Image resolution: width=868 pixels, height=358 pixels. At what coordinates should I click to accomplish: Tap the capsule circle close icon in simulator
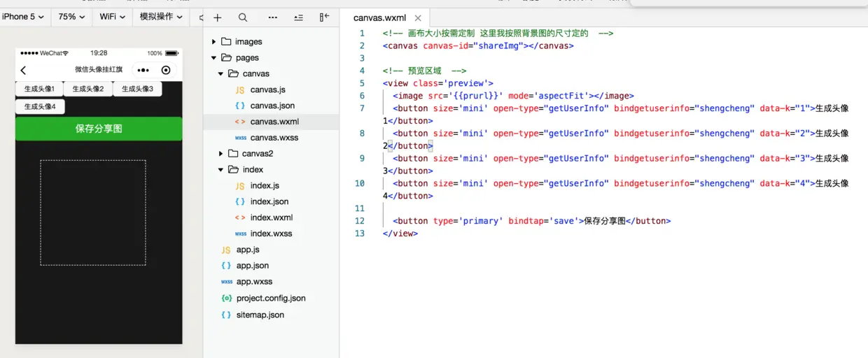click(x=166, y=70)
